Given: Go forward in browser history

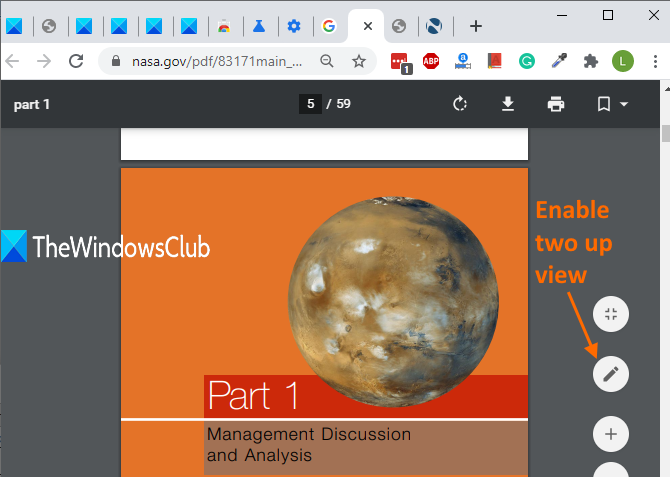Looking at the screenshot, I should (x=44, y=62).
